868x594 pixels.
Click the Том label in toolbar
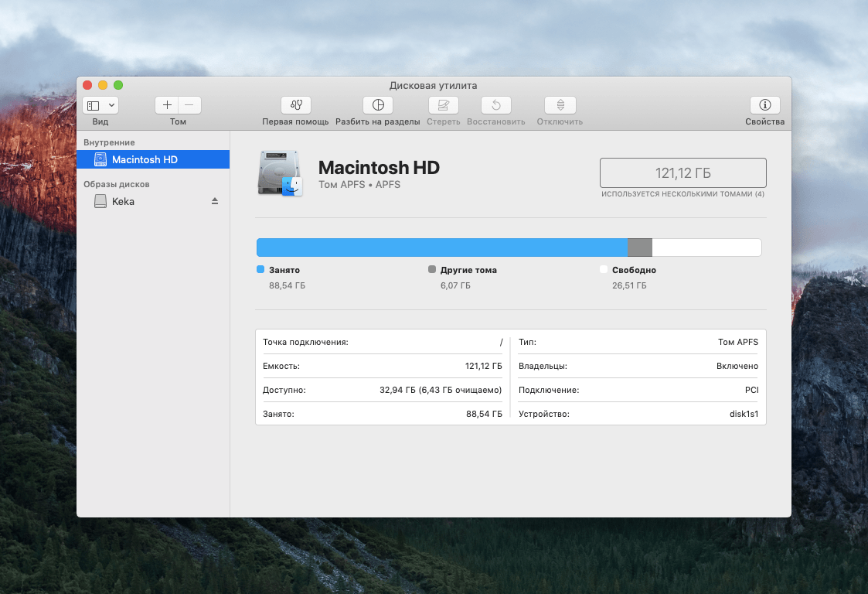point(178,121)
